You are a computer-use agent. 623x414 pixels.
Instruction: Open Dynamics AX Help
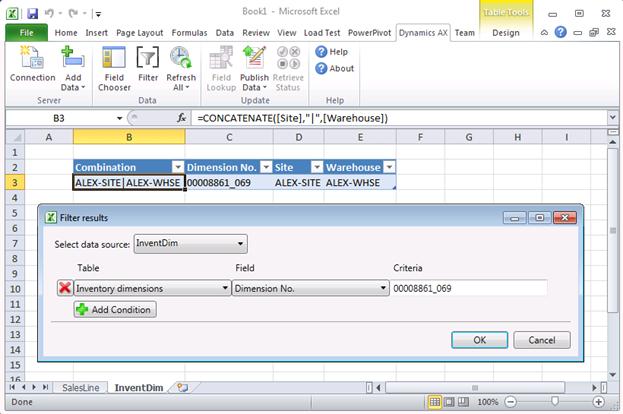[x=331, y=52]
